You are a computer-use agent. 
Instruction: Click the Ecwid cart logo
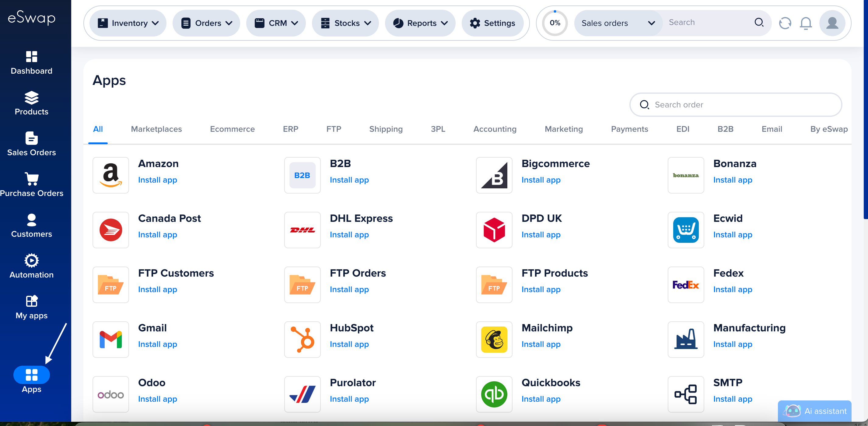click(x=686, y=230)
